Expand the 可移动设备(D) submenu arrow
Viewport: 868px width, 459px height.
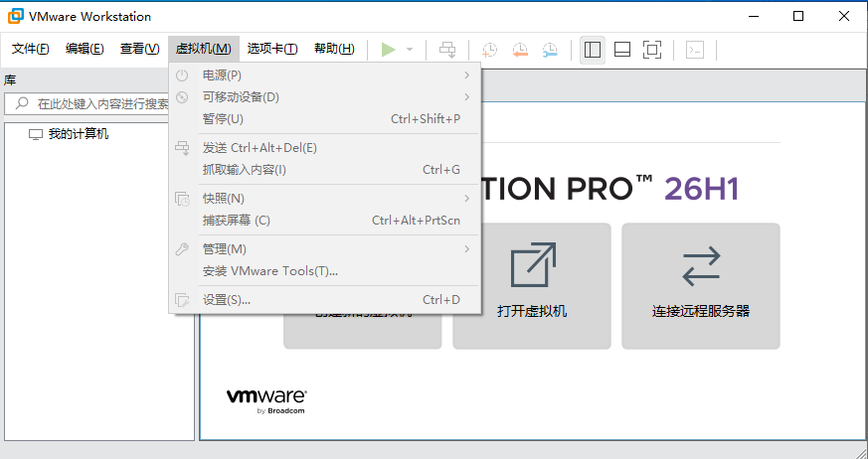coord(466,97)
